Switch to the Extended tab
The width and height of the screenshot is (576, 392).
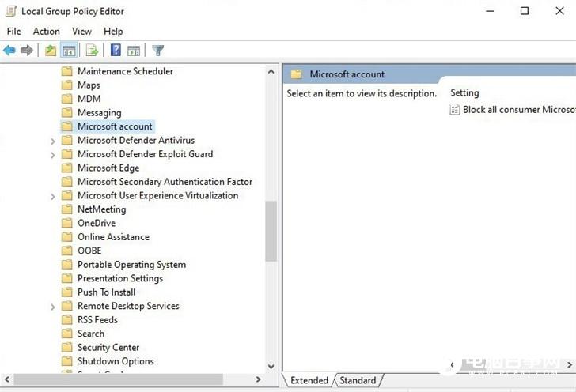(x=309, y=380)
